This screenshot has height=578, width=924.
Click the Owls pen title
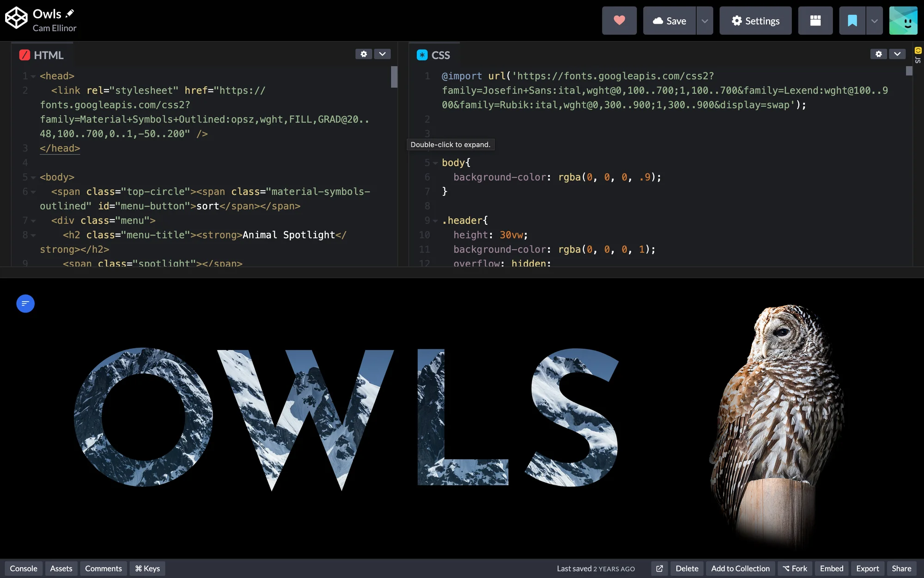coord(47,14)
